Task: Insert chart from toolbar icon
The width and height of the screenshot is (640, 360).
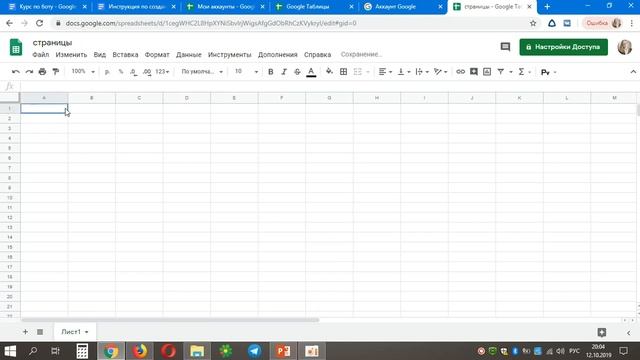Action: (x=487, y=72)
